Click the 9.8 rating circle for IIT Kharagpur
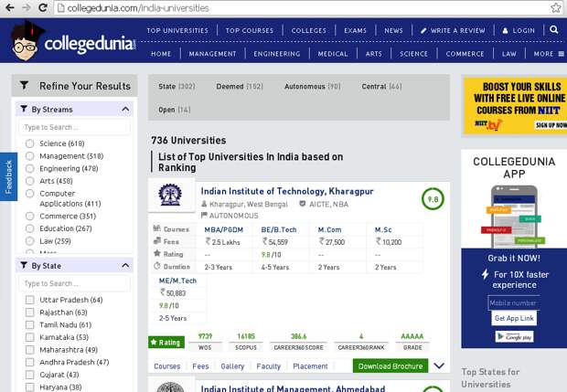This screenshot has width=567, height=392. click(x=433, y=199)
